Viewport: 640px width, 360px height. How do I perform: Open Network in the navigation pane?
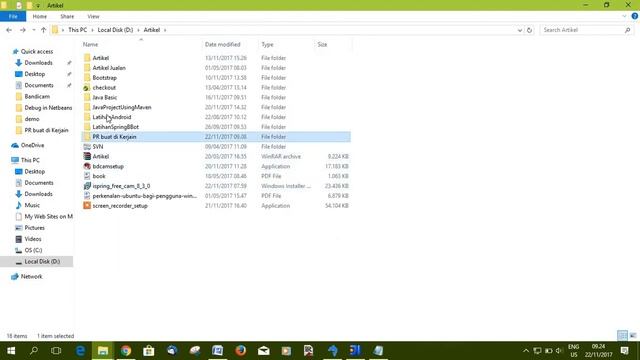click(31, 277)
